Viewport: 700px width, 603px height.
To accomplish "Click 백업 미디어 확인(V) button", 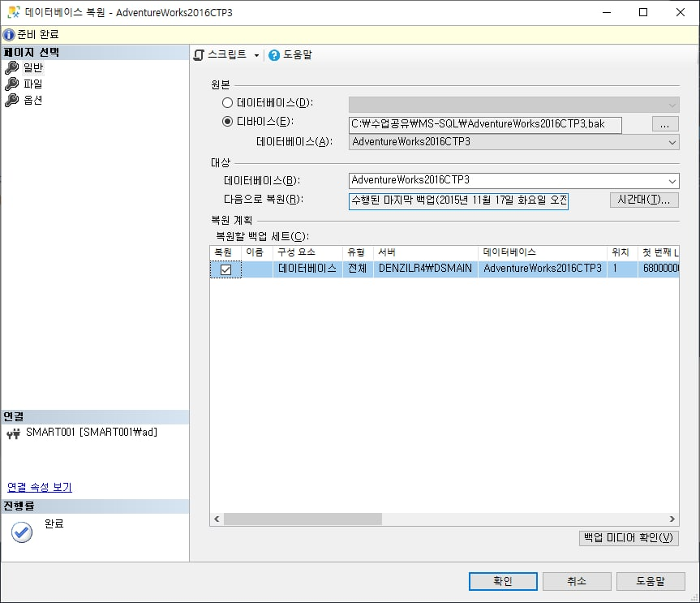I will 629,538.
